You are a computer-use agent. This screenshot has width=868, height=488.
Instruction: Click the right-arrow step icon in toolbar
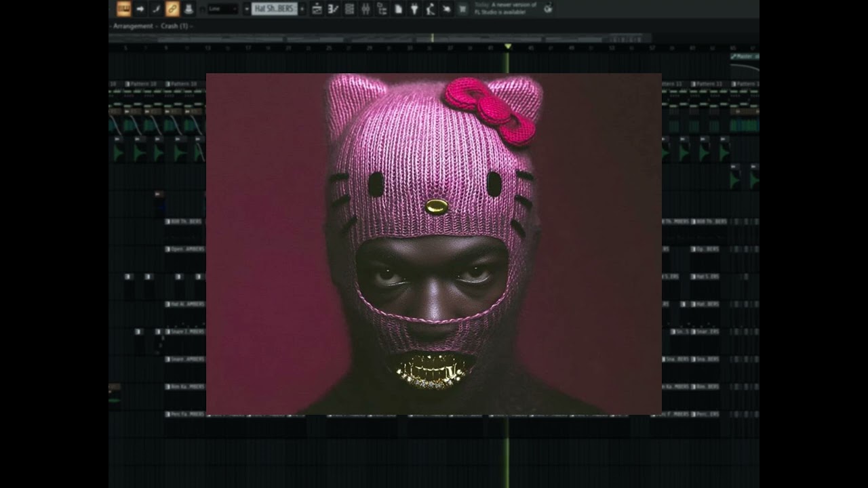click(x=140, y=9)
